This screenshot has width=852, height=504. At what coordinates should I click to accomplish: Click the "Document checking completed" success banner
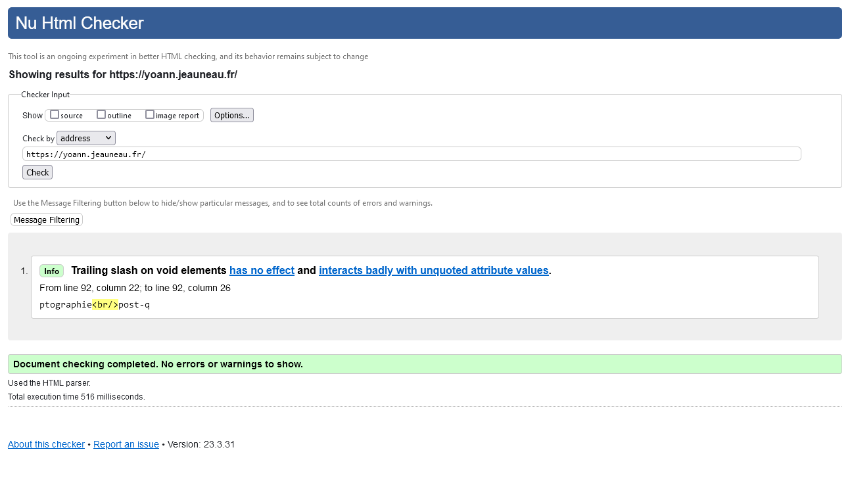[158, 364]
